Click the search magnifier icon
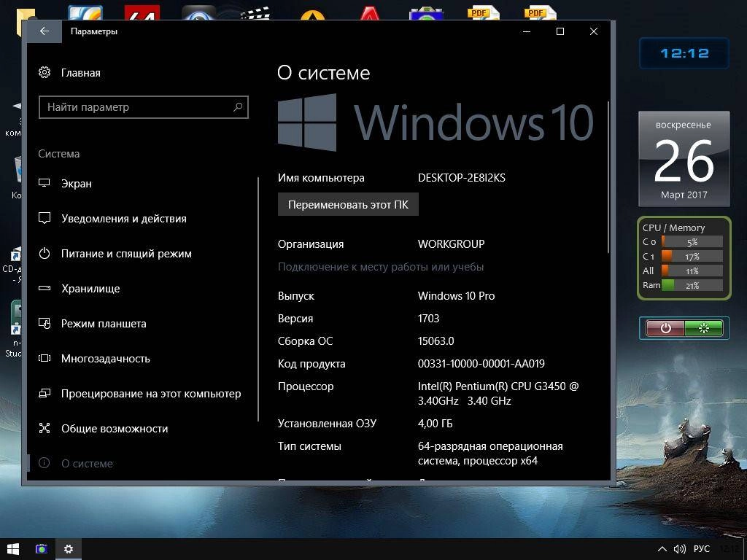The image size is (747, 560). 238,107
